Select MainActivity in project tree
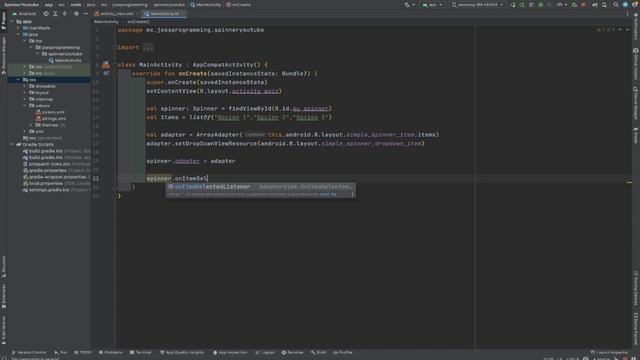Screen dimensions: 640x360 click(65, 60)
